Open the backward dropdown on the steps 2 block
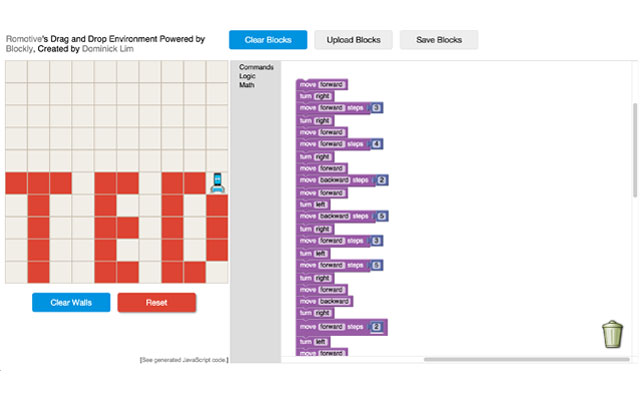This screenshot has width=640, height=396. pyautogui.click(x=334, y=180)
